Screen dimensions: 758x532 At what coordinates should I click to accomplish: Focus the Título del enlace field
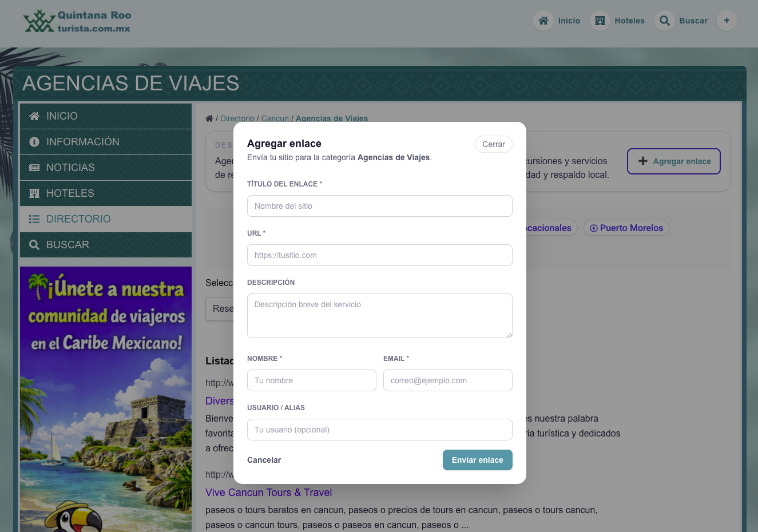(x=379, y=206)
